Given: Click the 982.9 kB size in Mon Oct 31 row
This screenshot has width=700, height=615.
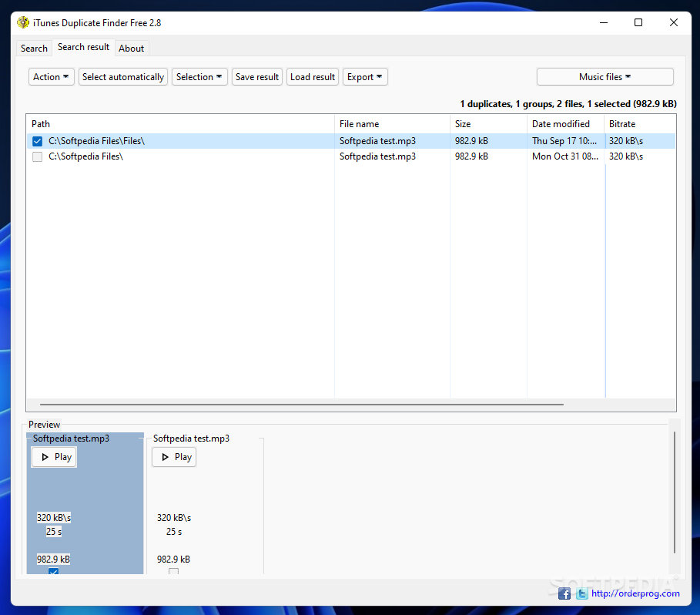Looking at the screenshot, I should tap(471, 156).
